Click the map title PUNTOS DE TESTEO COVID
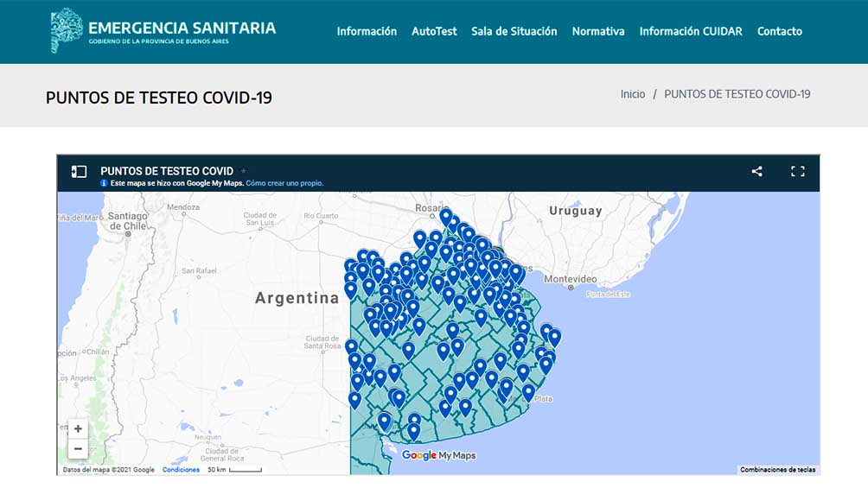 (167, 171)
